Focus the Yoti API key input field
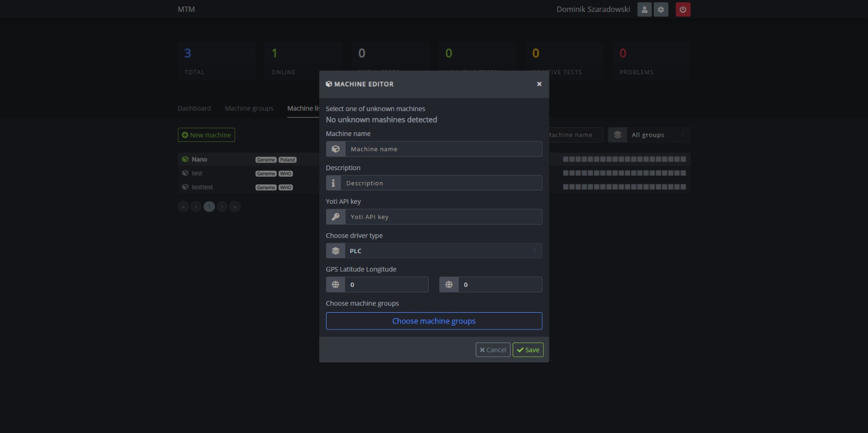This screenshot has height=433, width=868. 443,217
